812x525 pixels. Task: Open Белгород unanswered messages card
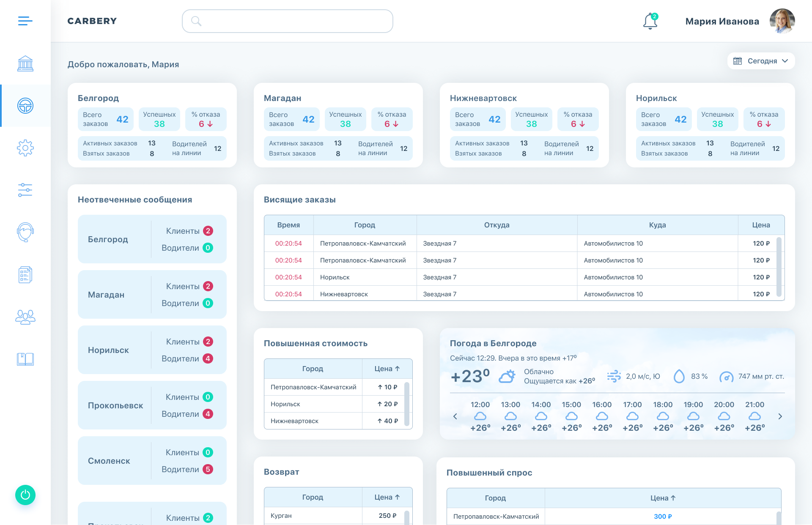pyautogui.click(x=152, y=239)
